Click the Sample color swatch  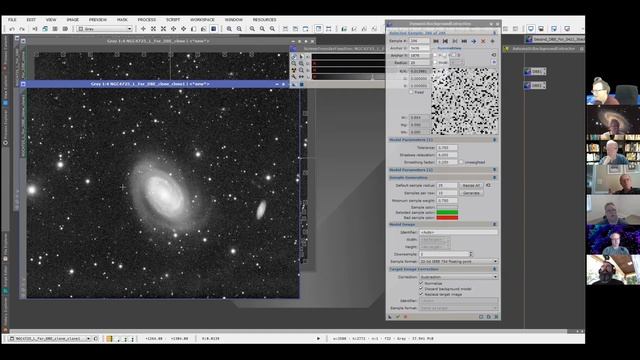(447, 207)
